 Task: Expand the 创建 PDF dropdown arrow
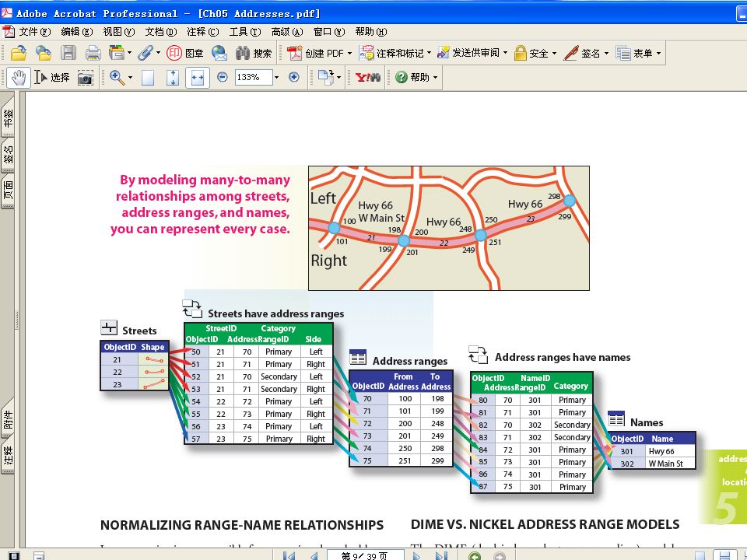click(x=349, y=53)
